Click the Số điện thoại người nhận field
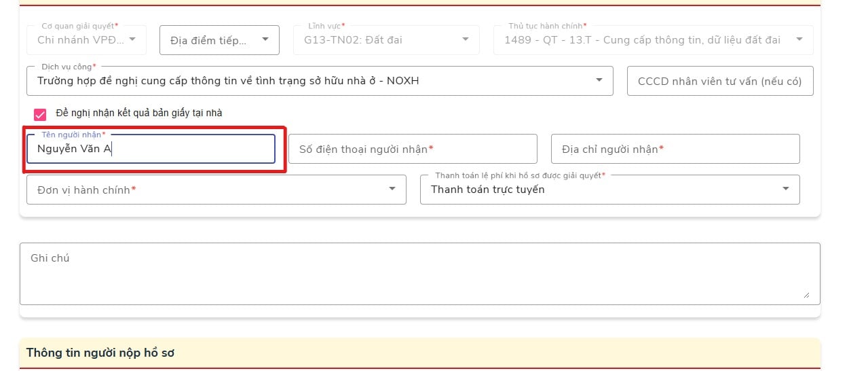The width and height of the screenshot is (868, 371). pyautogui.click(x=413, y=149)
